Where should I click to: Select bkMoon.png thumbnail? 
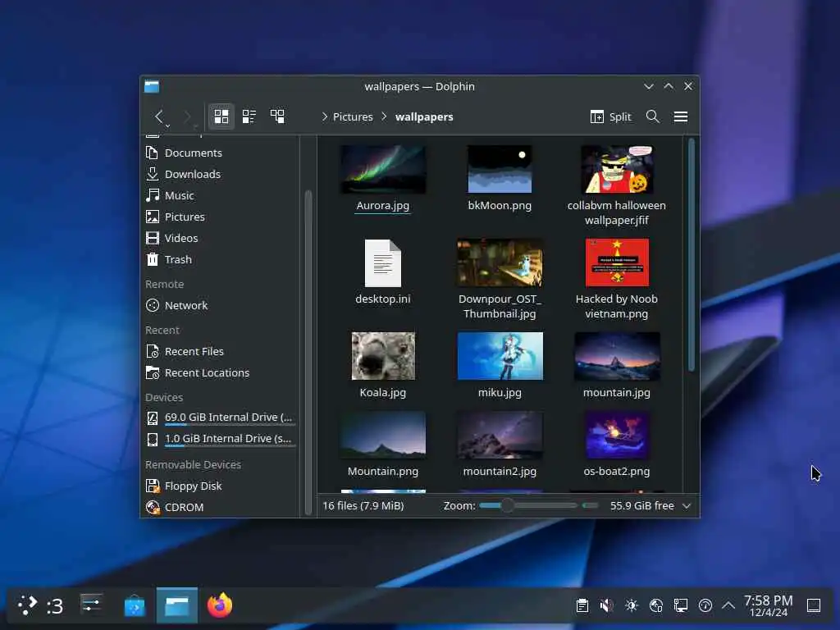point(500,169)
